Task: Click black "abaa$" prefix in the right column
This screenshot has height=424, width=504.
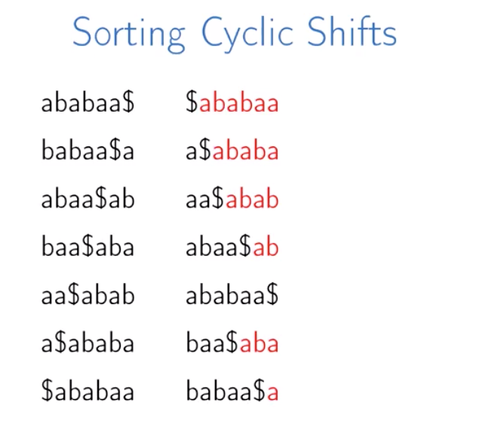Action: click(219, 247)
